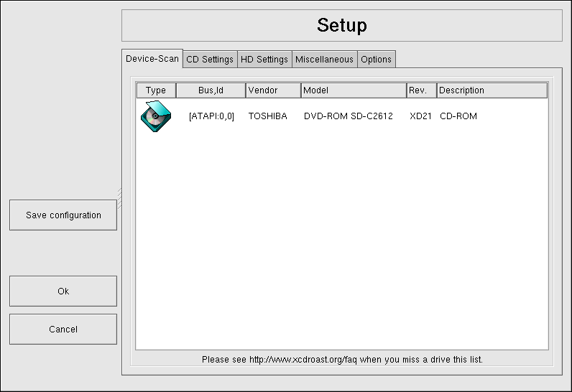The height and width of the screenshot is (392, 572).
Task: Click the [ATAPI:0,0] bus id cell
Action: [x=211, y=116]
